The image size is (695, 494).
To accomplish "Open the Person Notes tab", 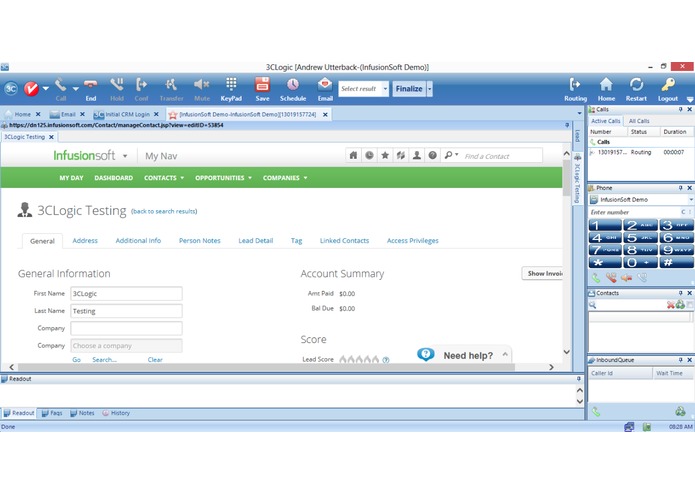I will pos(199,241).
